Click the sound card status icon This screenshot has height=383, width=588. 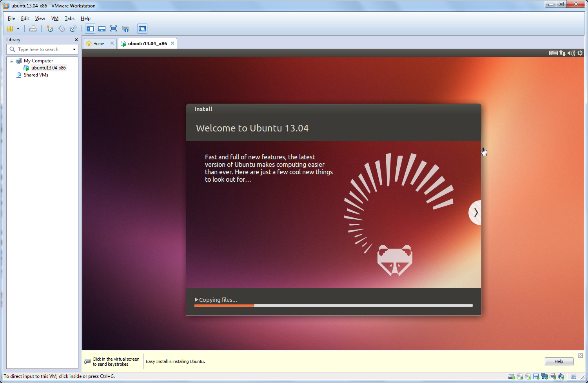point(561,377)
